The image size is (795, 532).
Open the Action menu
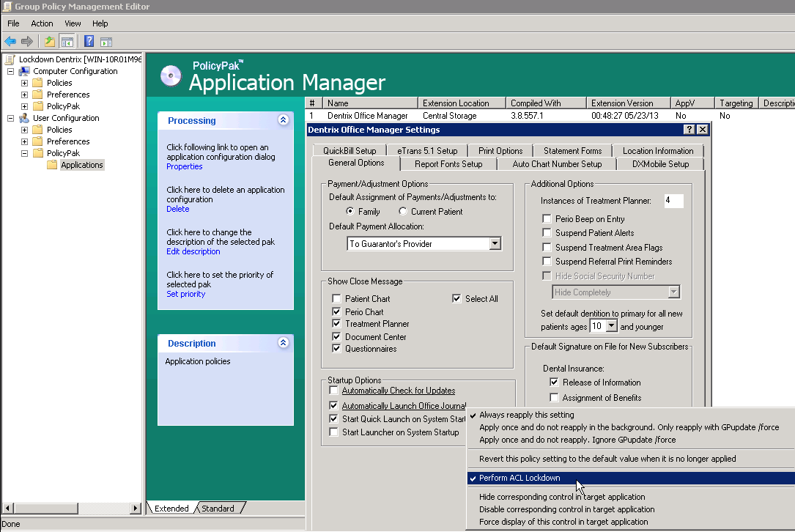(x=42, y=23)
